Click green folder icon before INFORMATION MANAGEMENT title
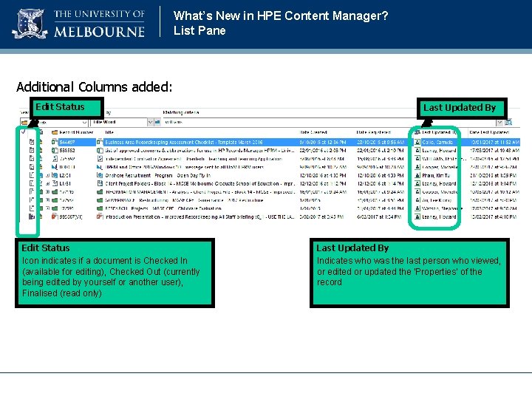 click(x=100, y=191)
